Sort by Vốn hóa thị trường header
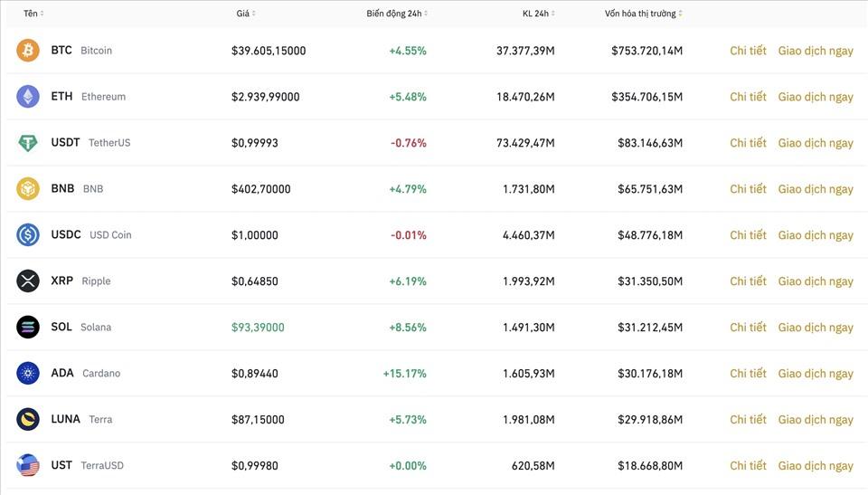868x495 pixels. (643, 14)
